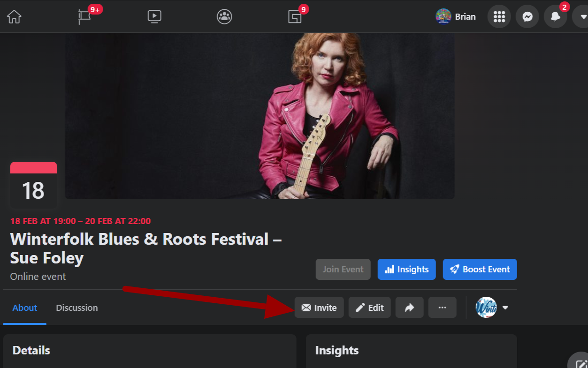Image resolution: width=588 pixels, height=368 pixels.
Task: Click the Online event label
Action: click(x=38, y=277)
